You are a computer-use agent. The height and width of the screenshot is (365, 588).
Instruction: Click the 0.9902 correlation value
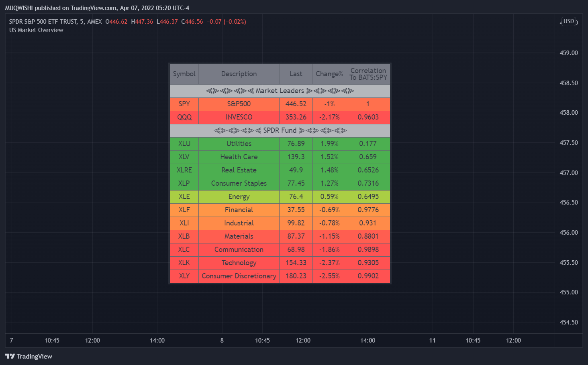pyautogui.click(x=368, y=276)
